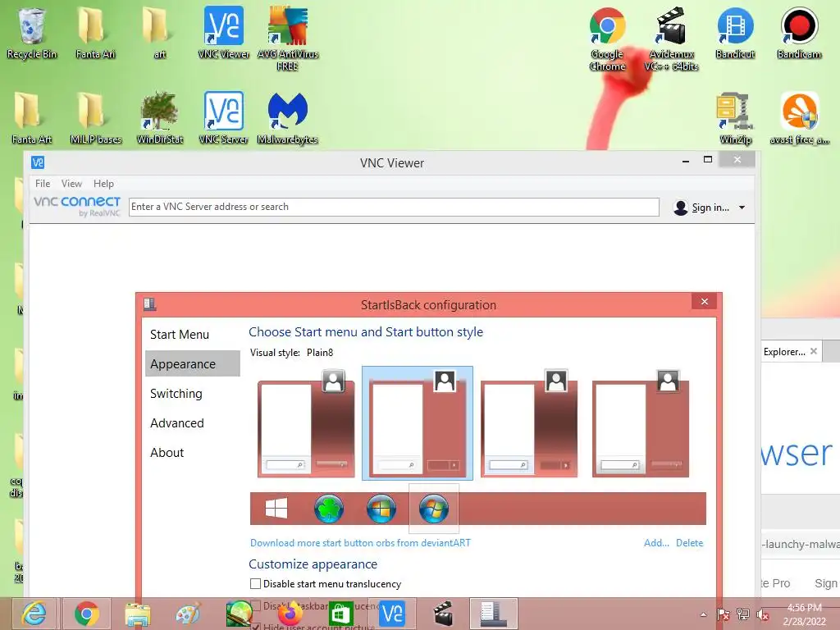Viewport: 840px width, 630px height.
Task: Launch AVG AntiVirus FREE shortcut
Action: coord(288,39)
